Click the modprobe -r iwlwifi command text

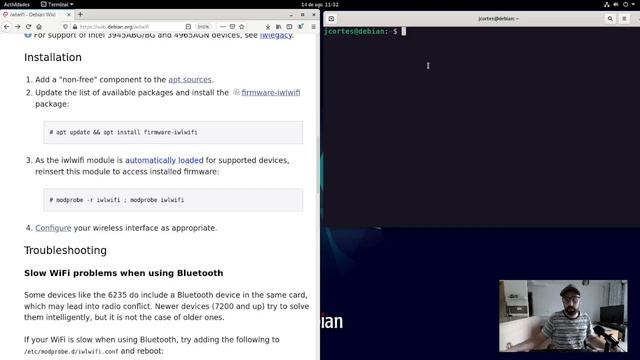tap(117, 200)
